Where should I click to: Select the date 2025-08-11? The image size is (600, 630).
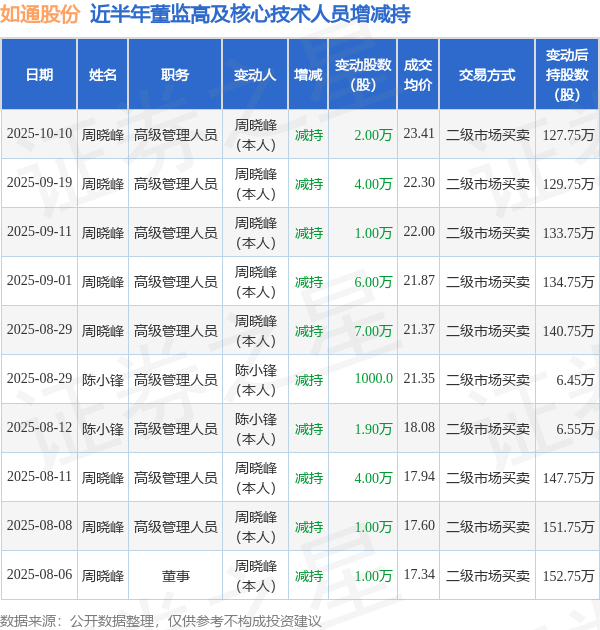39,477
